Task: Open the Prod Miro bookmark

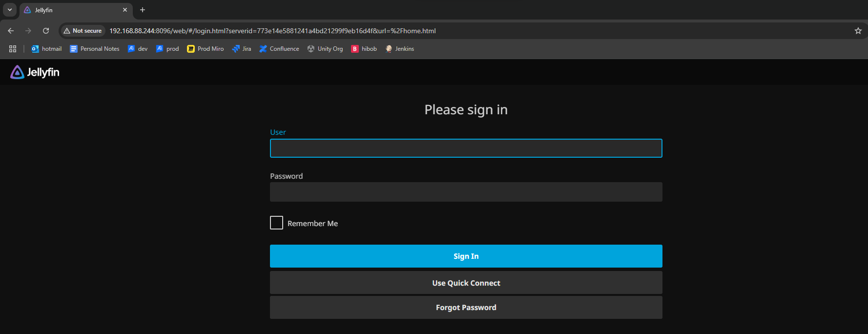Action: (x=206, y=49)
